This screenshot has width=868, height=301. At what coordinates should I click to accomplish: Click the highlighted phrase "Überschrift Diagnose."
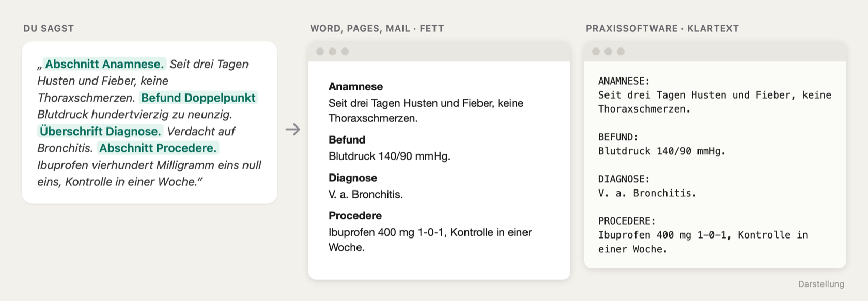coord(100,131)
